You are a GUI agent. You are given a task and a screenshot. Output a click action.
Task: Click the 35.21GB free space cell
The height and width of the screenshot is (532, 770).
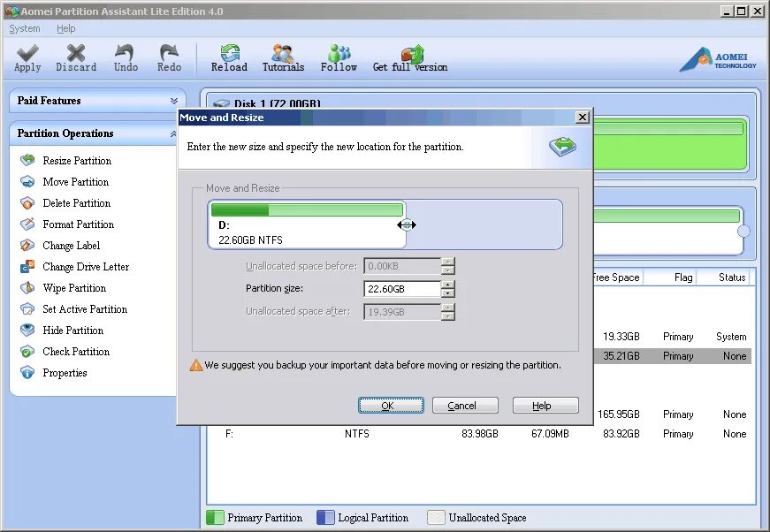click(x=621, y=356)
